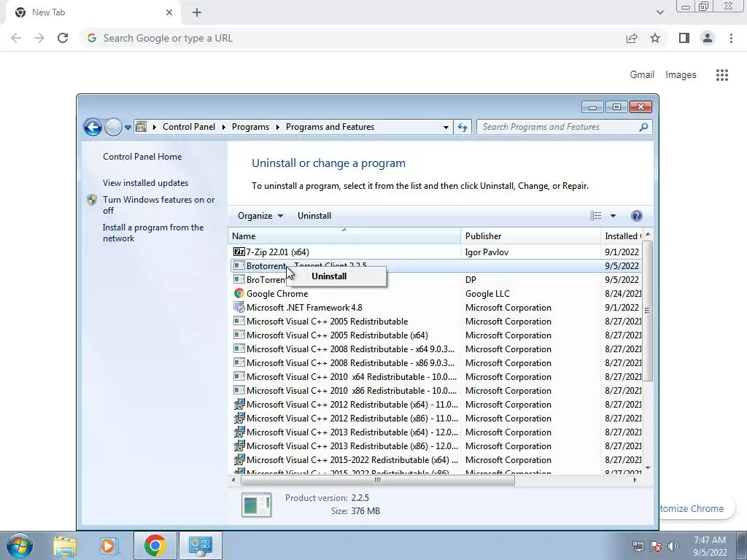Click the Google Chrome icon in program list

239,294
